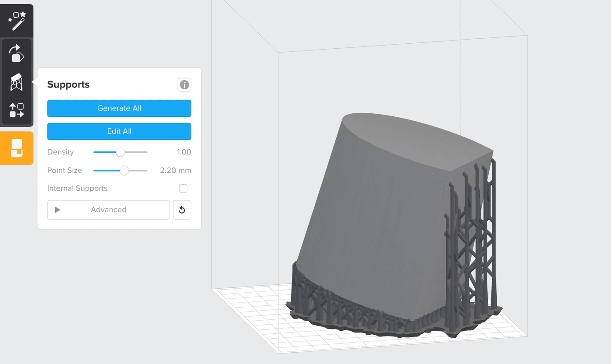Image resolution: width=611 pixels, height=364 pixels.
Task: Click the Density slider handle
Action: pyautogui.click(x=120, y=152)
